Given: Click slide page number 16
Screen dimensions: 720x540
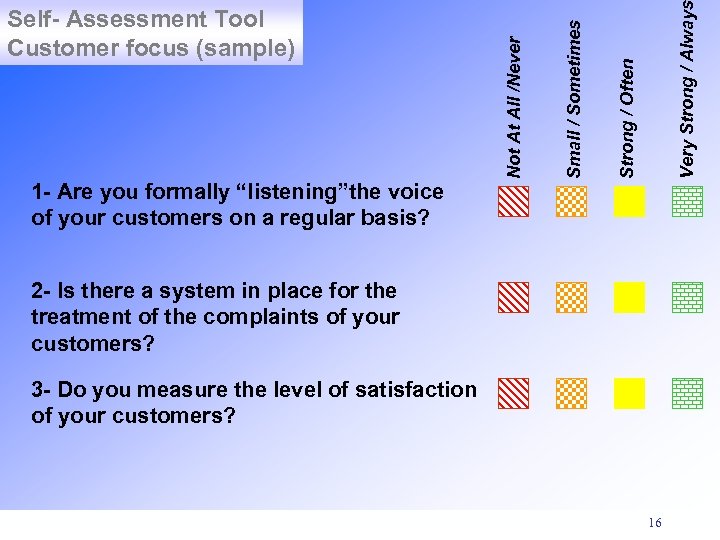Looking at the screenshot, I should [x=655, y=523].
